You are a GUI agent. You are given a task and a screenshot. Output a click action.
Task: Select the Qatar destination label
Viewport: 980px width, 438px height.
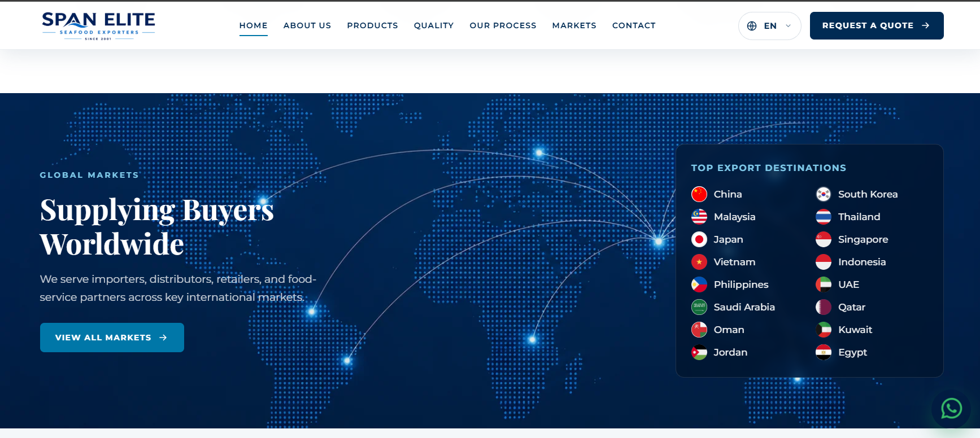(852, 307)
